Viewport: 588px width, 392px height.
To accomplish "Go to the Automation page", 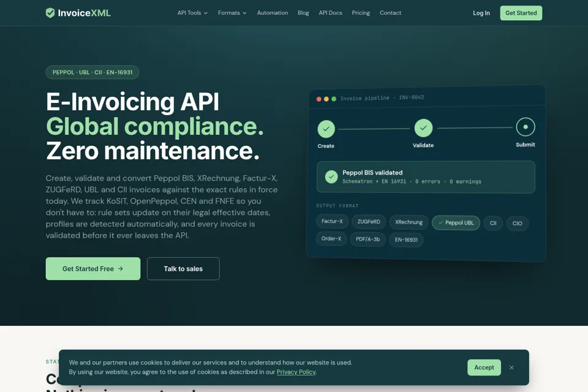I will click(272, 13).
